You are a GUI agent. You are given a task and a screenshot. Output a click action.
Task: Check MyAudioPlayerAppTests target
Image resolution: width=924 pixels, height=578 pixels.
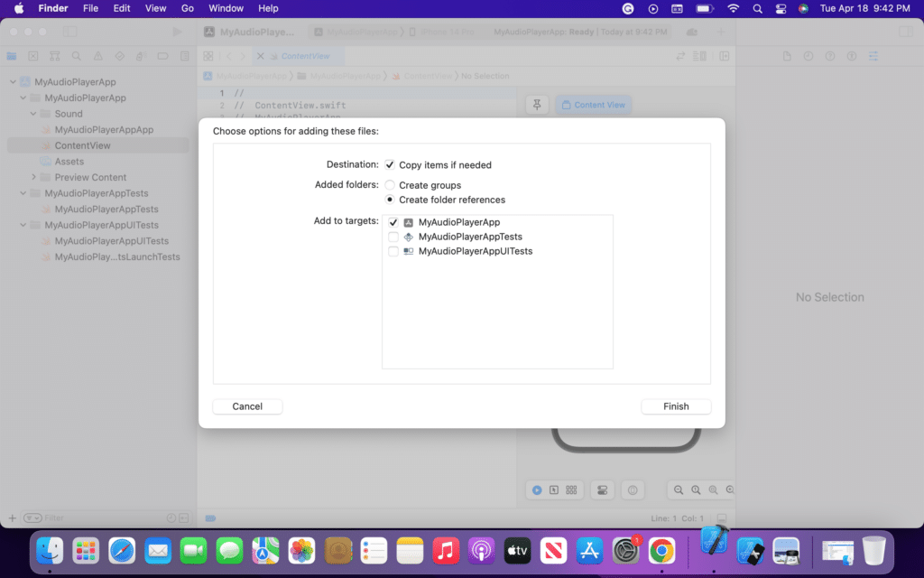[393, 237]
